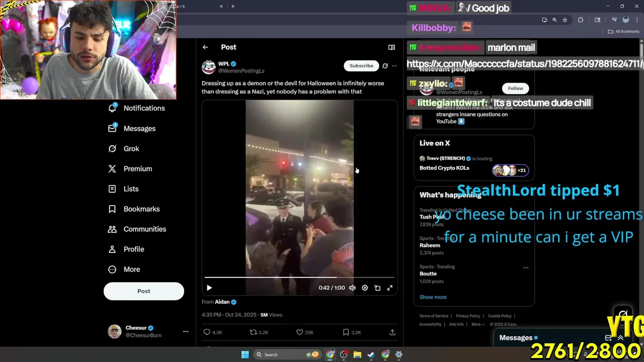Click the sidebar Post button
Image resolution: width=644 pixels, height=362 pixels.
144,291
